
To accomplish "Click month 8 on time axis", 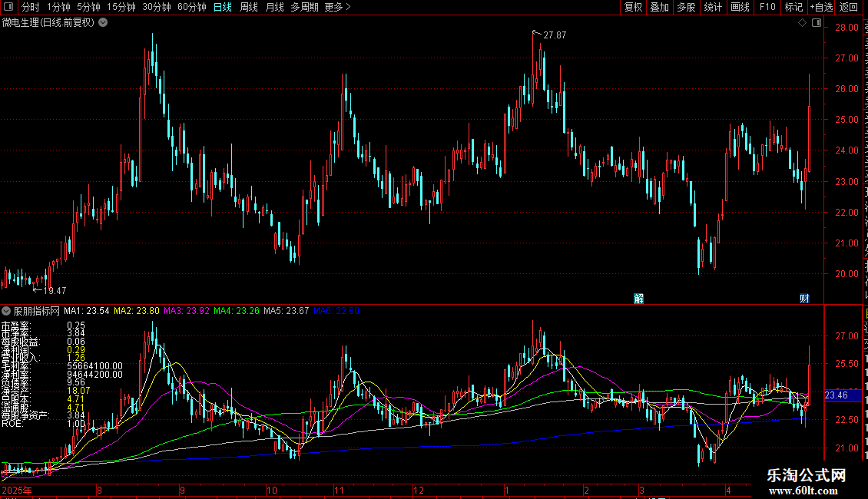I will (99, 491).
